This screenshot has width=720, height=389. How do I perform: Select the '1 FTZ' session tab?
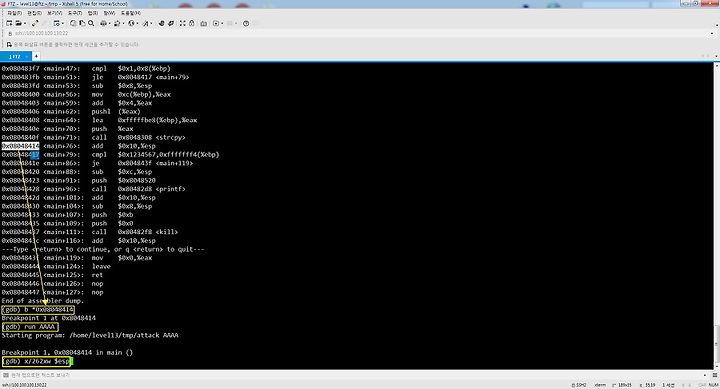click(x=15, y=56)
